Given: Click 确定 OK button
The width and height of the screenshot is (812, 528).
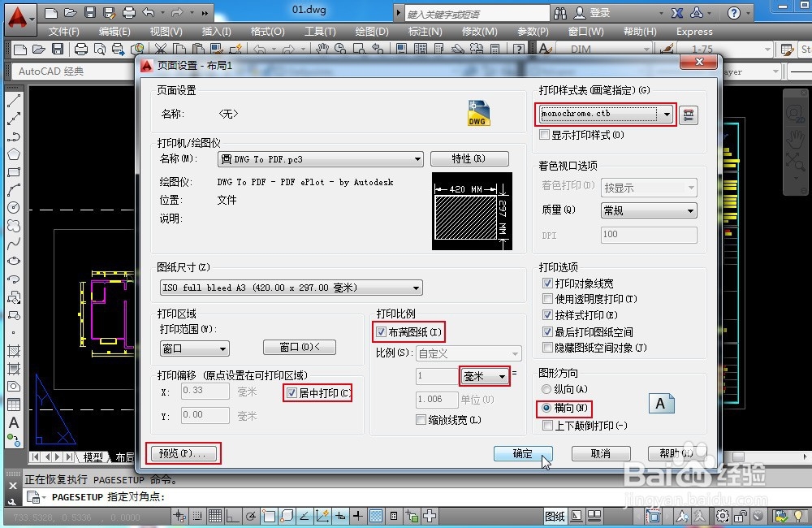Looking at the screenshot, I should [x=522, y=453].
